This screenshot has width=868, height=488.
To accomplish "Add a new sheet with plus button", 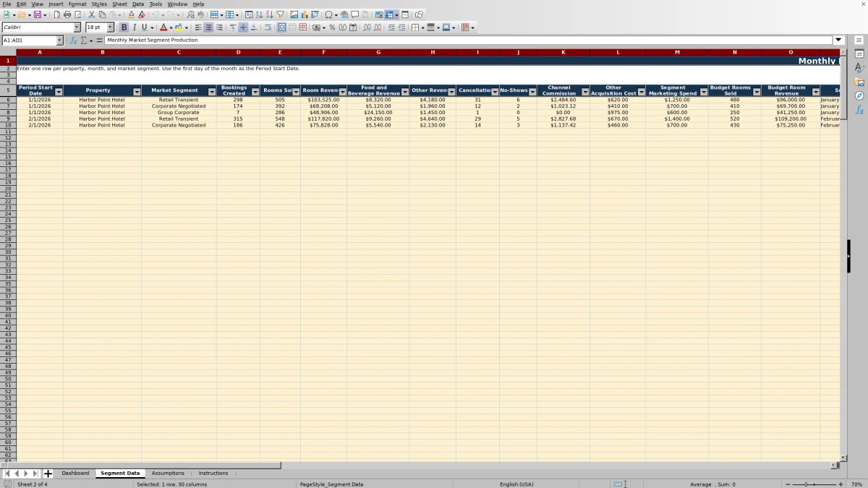I will 48,474.
